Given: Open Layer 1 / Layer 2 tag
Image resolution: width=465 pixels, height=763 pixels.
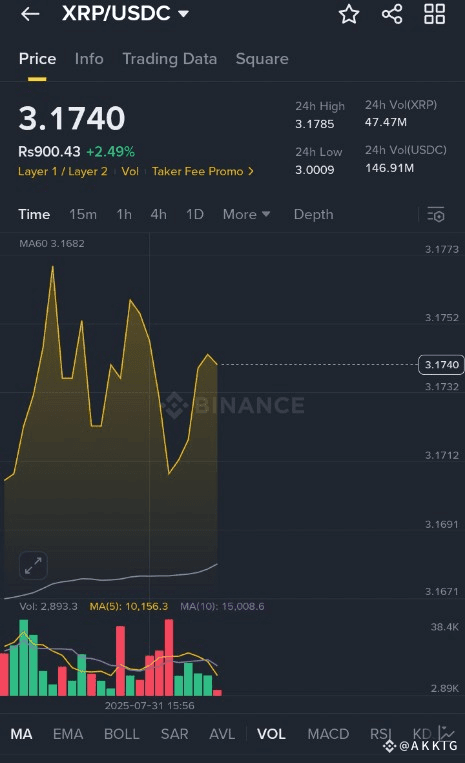Looking at the screenshot, I should 63,171.
